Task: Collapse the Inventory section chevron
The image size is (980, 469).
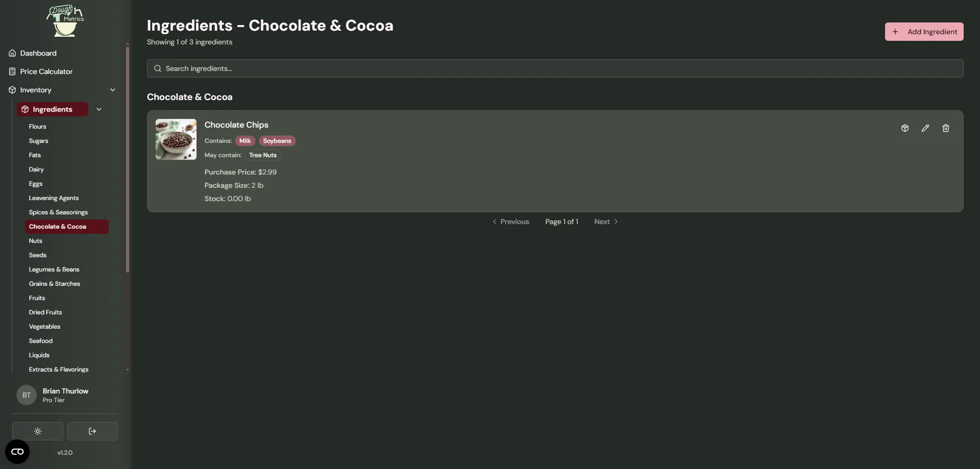Action: point(113,90)
